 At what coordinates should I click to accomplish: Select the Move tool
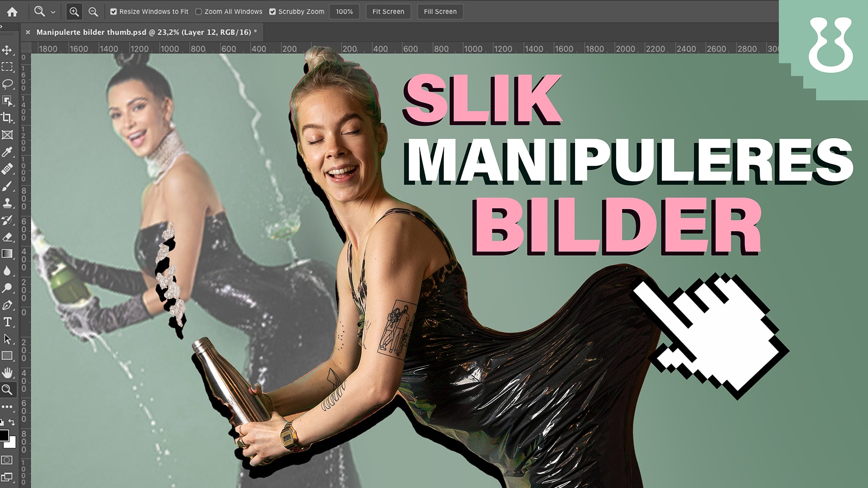pyautogui.click(x=7, y=50)
